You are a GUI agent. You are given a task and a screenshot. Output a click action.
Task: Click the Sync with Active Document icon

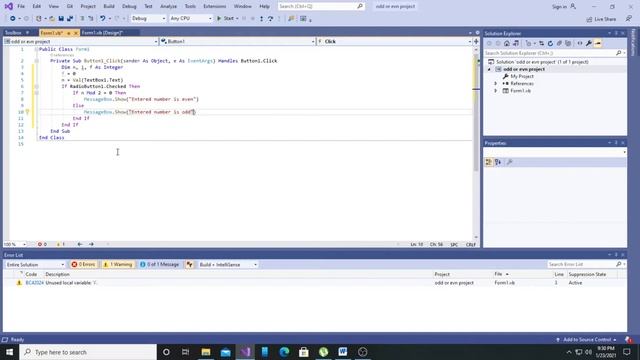[x=542, y=43]
